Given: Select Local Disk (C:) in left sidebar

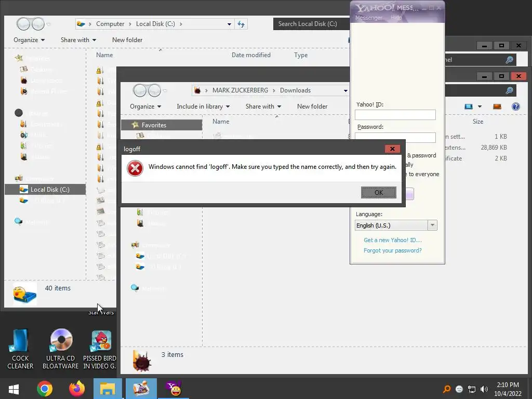Looking at the screenshot, I should [x=45, y=189].
